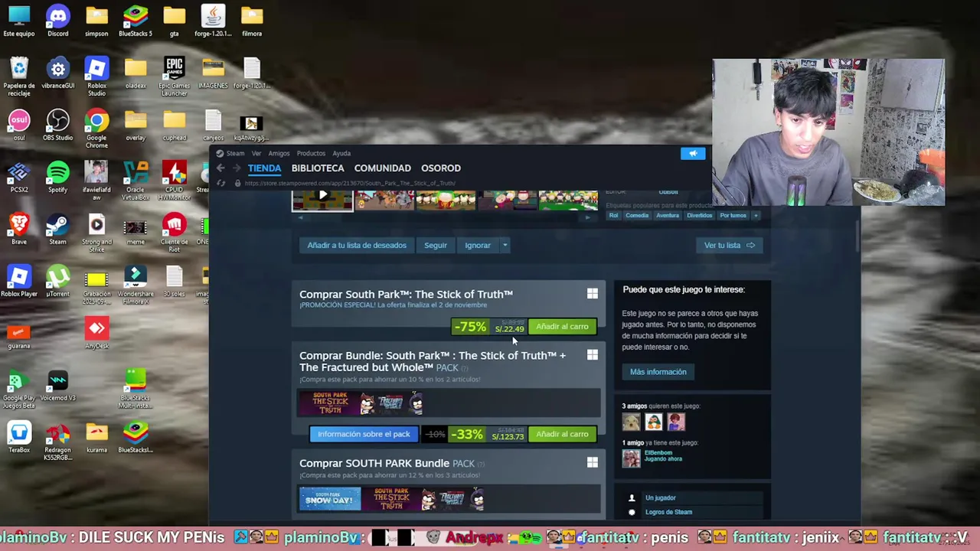Click the Más información button
This screenshot has width=980, height=551.
(658, 372)
